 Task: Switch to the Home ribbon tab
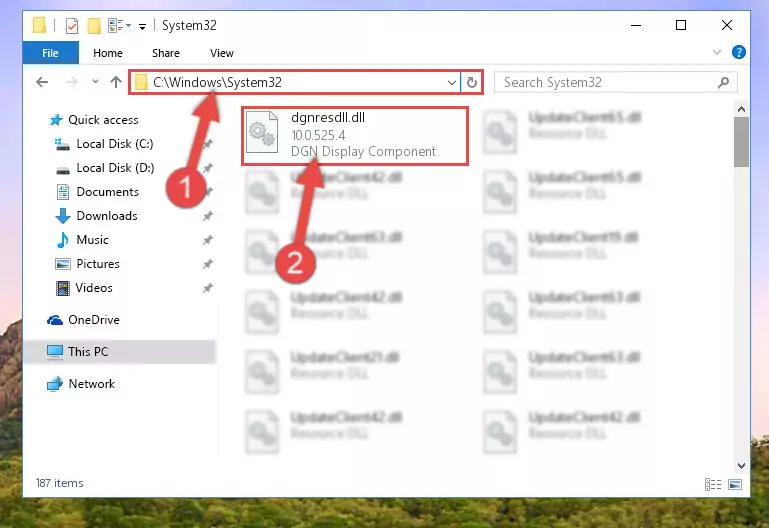(108, 53)
